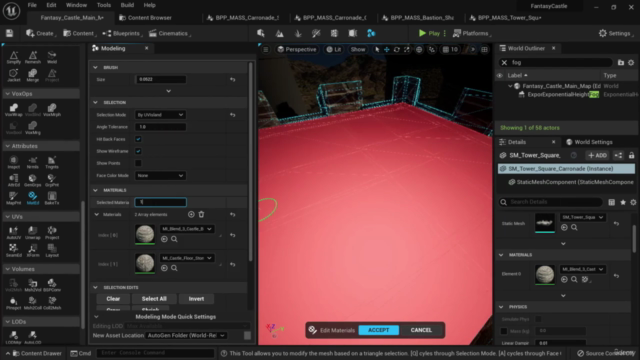The width and height of the screenshot is (640, 360).
Task: Collapse the VoxOps tool category
Action: click(x=7, y=94)
